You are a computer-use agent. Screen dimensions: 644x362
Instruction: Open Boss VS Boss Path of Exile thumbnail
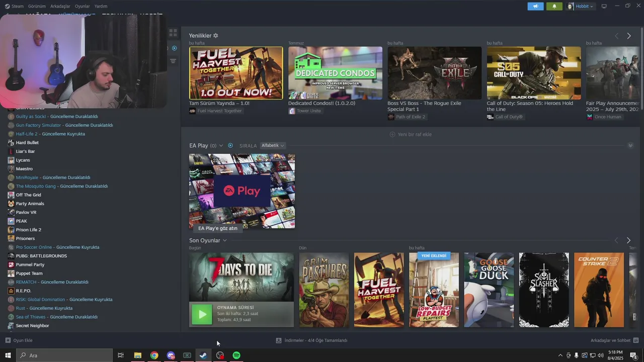434,73
